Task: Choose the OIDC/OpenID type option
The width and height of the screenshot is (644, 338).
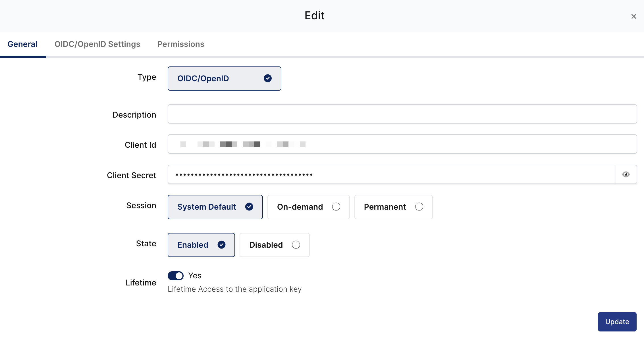Action: click(203, 79)
